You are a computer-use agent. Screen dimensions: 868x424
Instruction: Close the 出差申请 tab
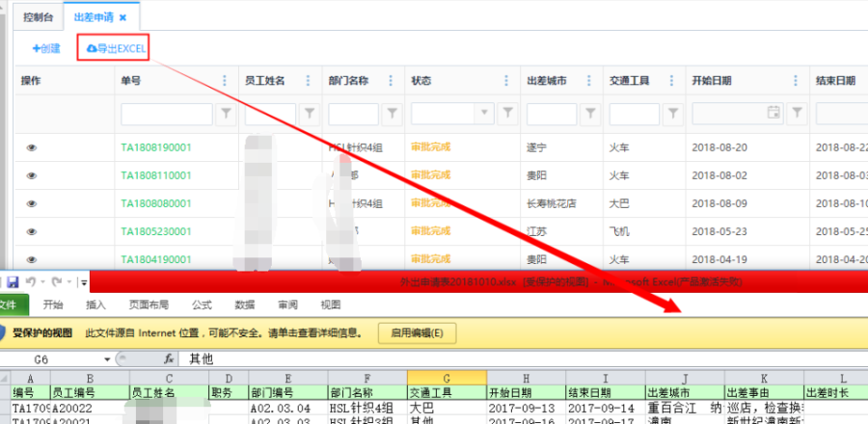click(x=122, y=16)
